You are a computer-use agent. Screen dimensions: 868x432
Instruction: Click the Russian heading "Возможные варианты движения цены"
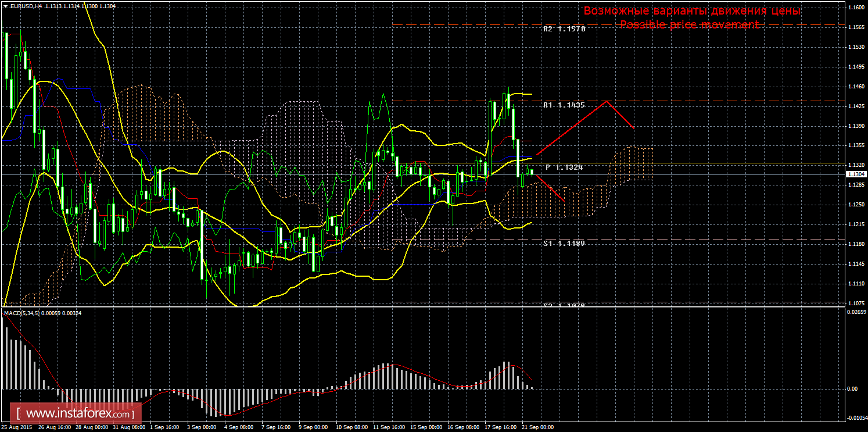click(692, 11)
